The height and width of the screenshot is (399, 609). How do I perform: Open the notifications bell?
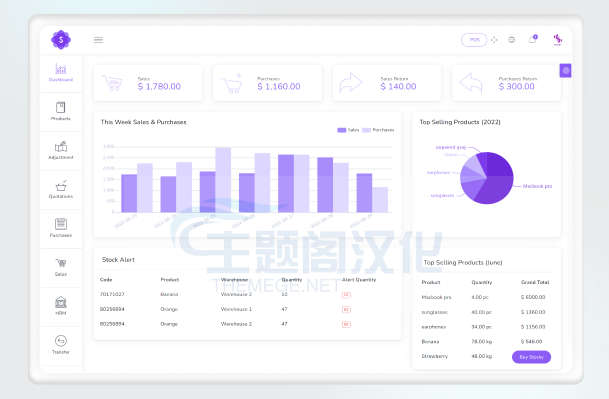pos(532,39)
